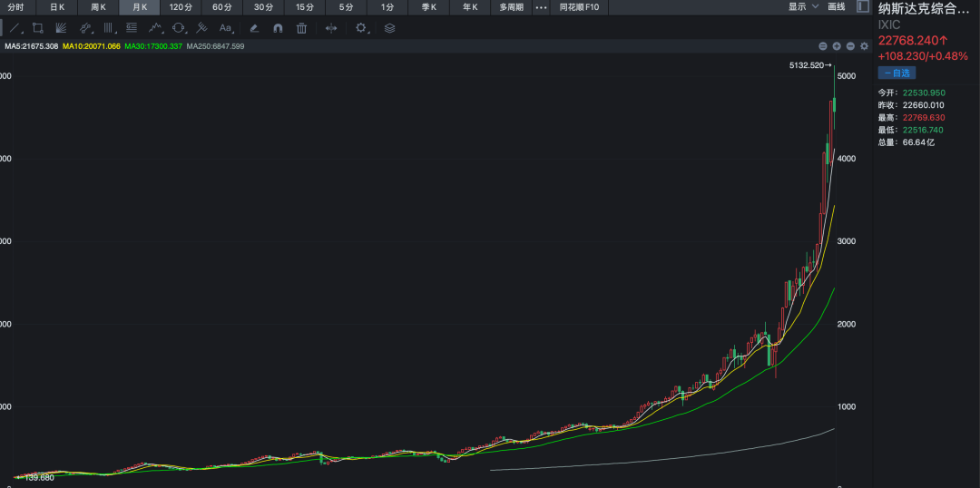Select the trend line drawing tool

coord(15,28)
